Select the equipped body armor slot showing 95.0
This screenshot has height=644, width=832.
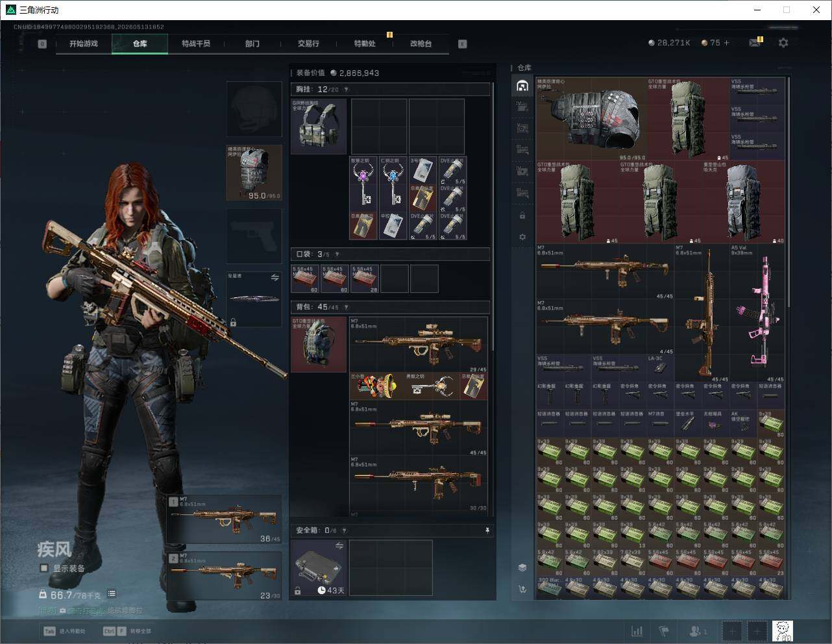[254, 173]
